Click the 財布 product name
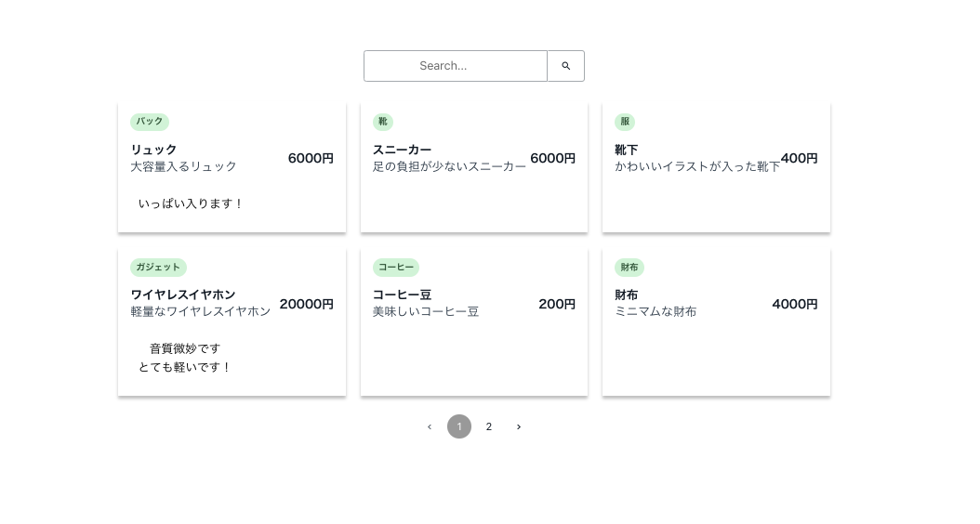 627,295
